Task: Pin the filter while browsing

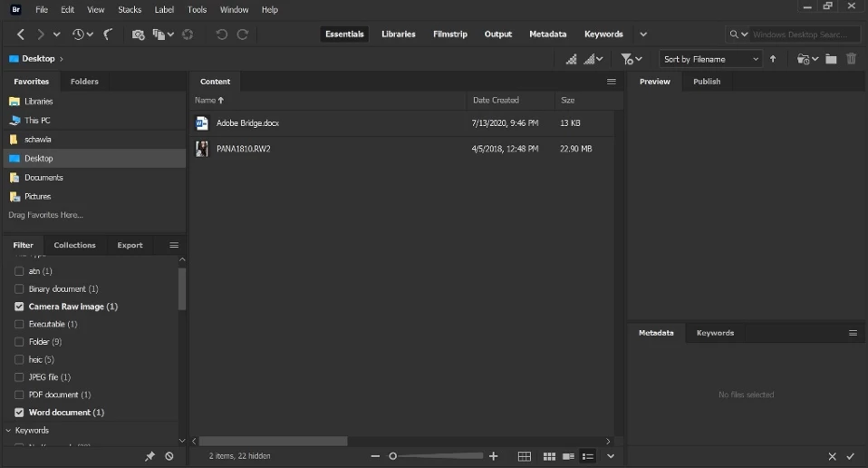Action: tap(150, 456)
